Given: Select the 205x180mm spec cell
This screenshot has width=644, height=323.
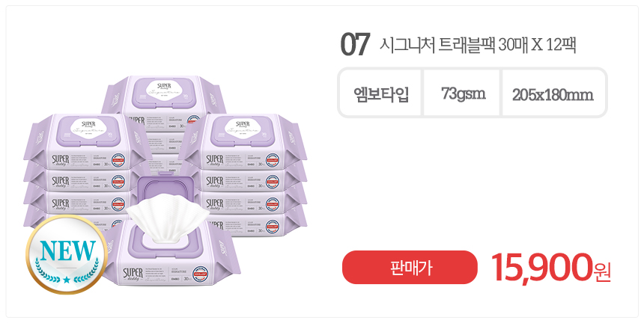Looking at the screenshot, I should coord(553,94).
